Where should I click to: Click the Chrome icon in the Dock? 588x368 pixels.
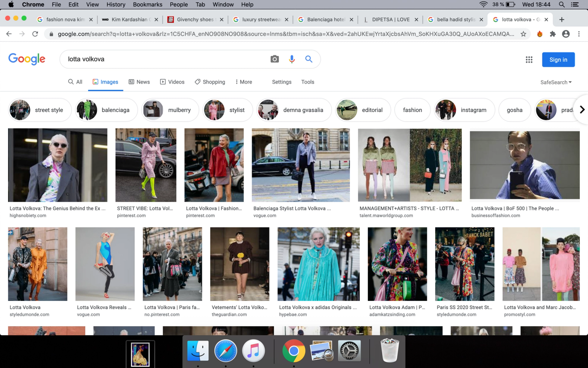point(294,351)
